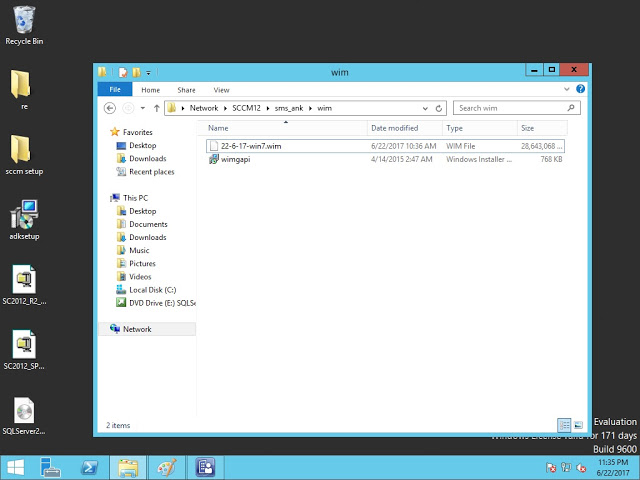Switch to Details view layout
Screen dimensions: 640x480
(x=564, y=425)
